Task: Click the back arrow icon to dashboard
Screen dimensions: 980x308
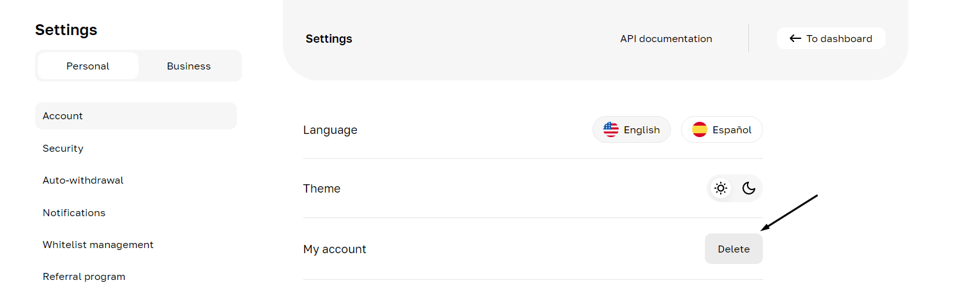Action: [x=795, y=38]
